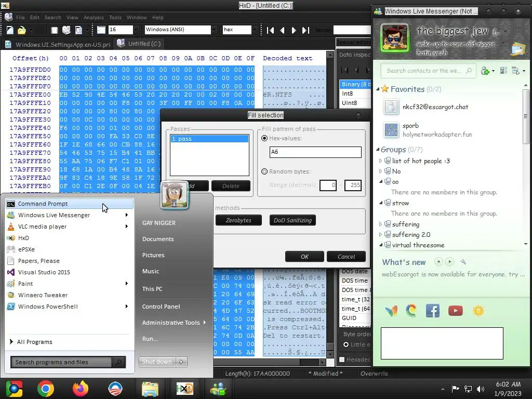
Task: Open Messenger email inbox icon
Action: tap(518, 49)
